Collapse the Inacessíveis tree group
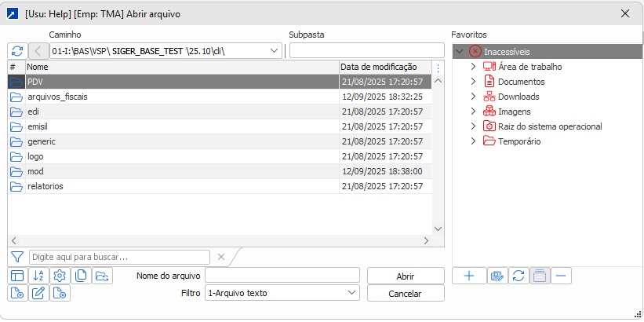This screenshot has width=644, height=322. pos(459,51)
